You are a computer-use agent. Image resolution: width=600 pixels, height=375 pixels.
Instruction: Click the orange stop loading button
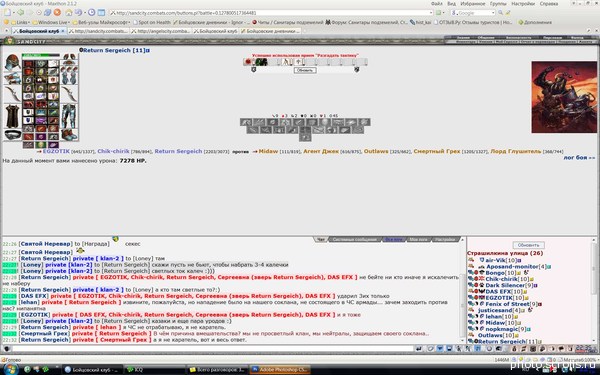[x=57, y=13]
